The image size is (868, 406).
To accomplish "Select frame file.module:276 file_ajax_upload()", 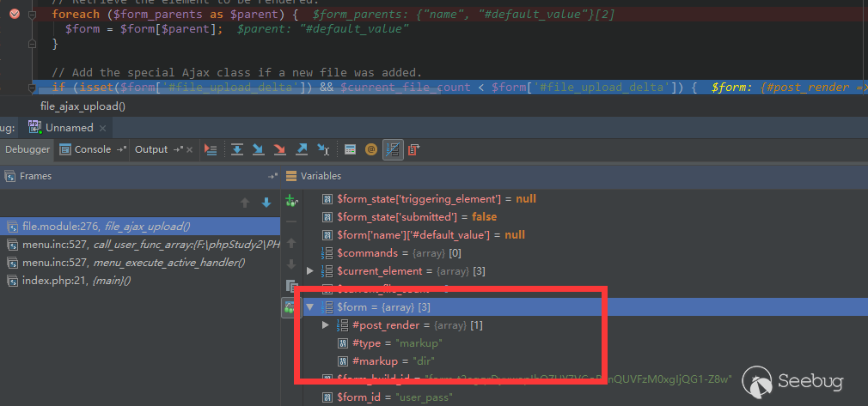I will pos(140,226).
